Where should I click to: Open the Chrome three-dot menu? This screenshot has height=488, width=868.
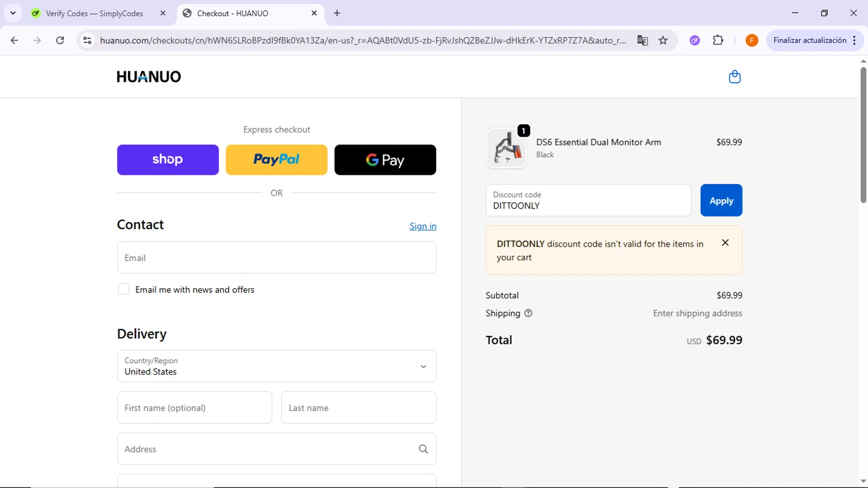(855, 41)
